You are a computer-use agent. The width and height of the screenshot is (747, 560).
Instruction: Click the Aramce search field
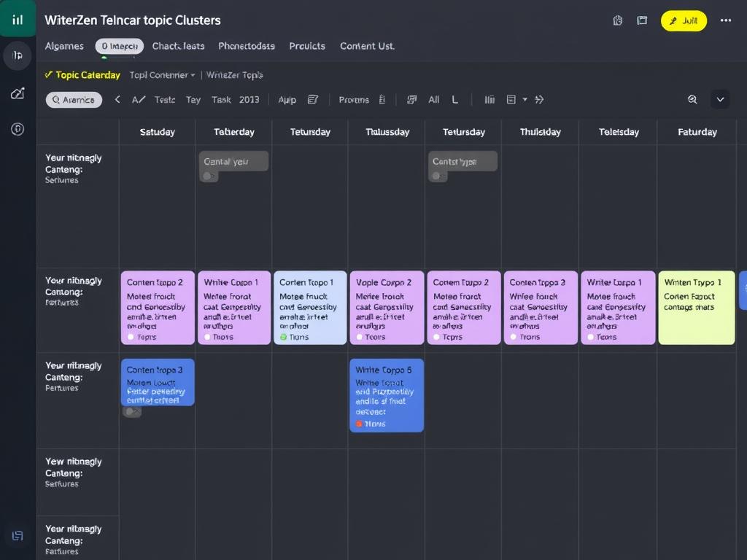pos(73,99)
